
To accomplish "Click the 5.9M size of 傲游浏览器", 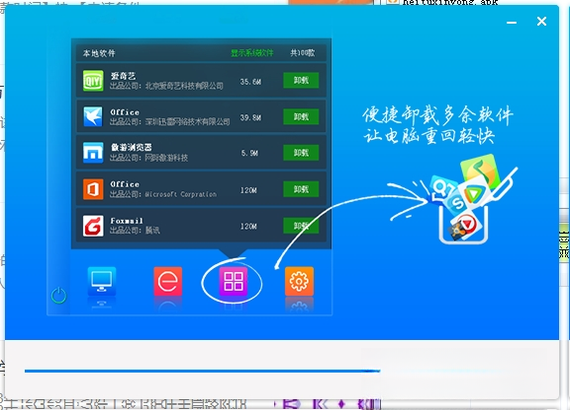I will pyautogui.click(x=249, y=153).
